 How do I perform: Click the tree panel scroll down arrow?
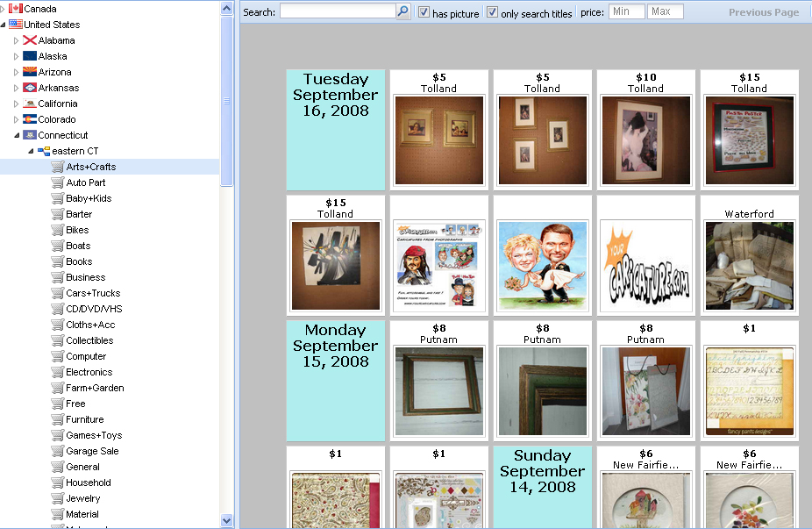coord(227,520)
